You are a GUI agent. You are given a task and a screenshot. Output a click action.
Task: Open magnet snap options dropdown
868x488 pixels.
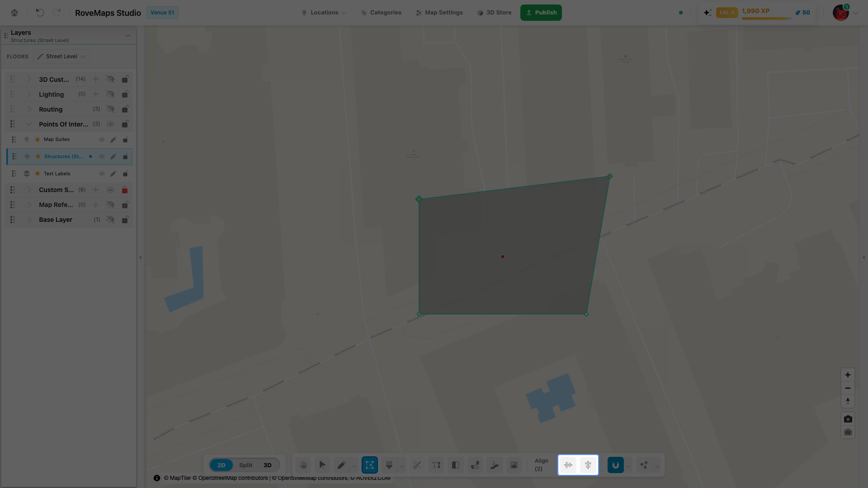[628, 466]
